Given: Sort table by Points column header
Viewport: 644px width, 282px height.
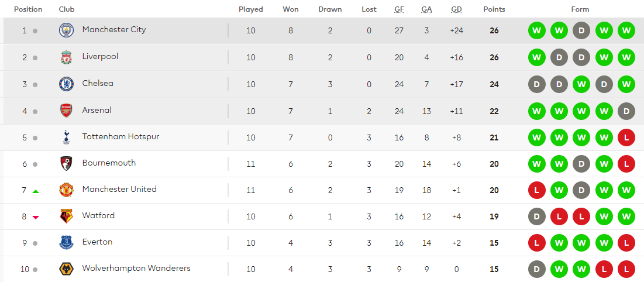Looking at the screenshot, I should point(494,9).
